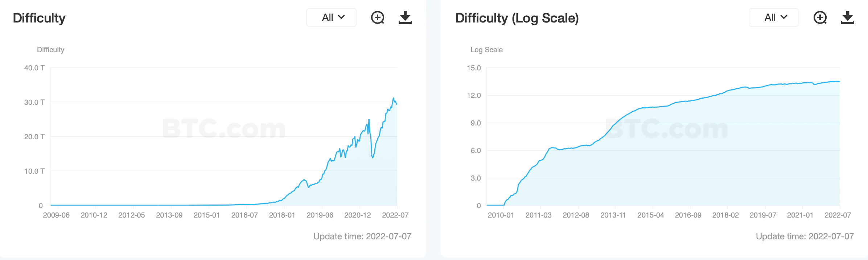
Task: Click the Difficulty chart title
Action: point(39,18)
